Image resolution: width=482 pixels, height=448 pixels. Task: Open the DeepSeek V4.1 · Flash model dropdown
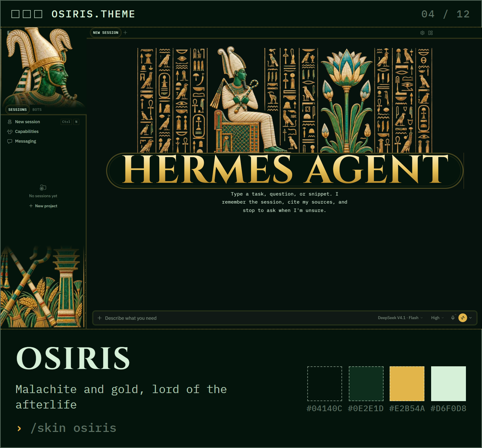(x=400, y=318)
